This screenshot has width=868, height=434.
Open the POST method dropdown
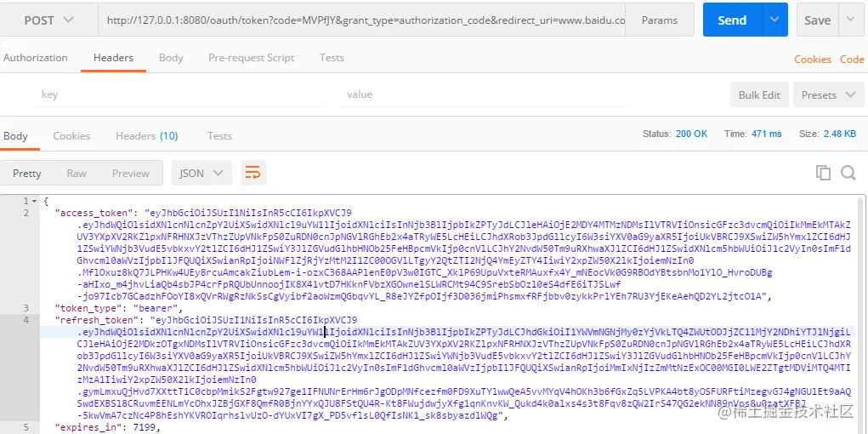click(49, 20)
